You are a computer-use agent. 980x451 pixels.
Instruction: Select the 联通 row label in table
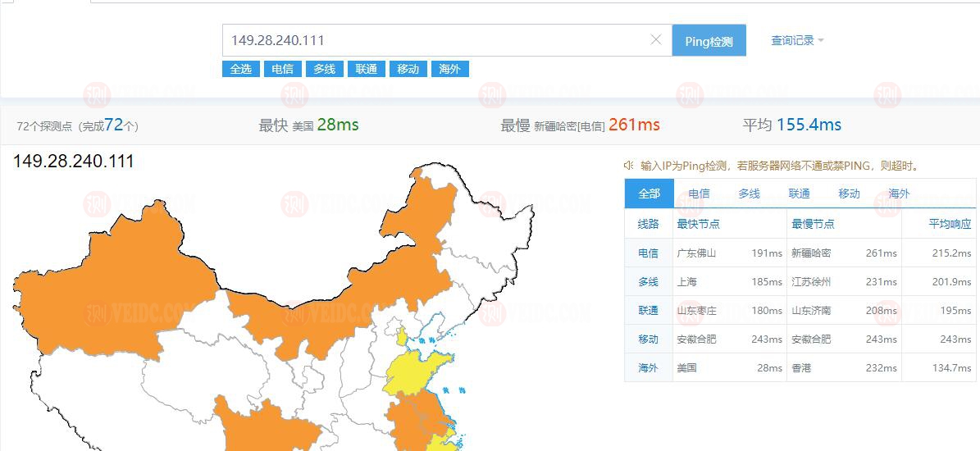coord(648,311)
